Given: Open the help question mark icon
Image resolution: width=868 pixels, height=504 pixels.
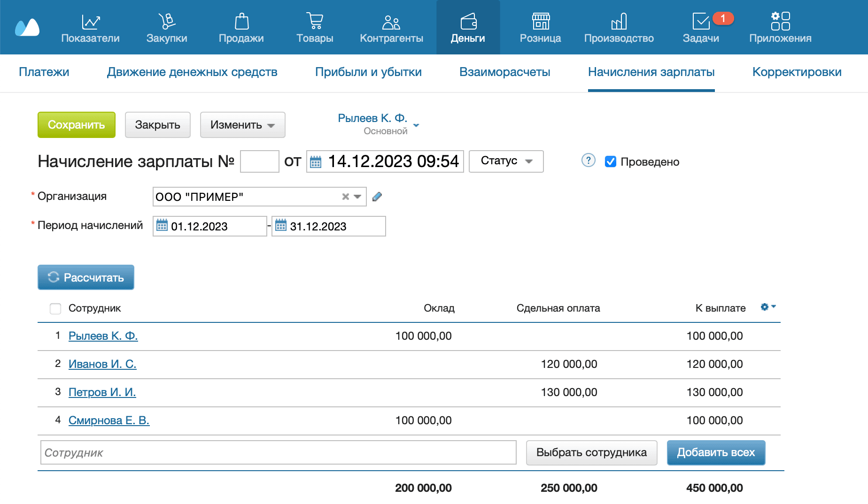Looking at the screenshot, I should point(588,160).
